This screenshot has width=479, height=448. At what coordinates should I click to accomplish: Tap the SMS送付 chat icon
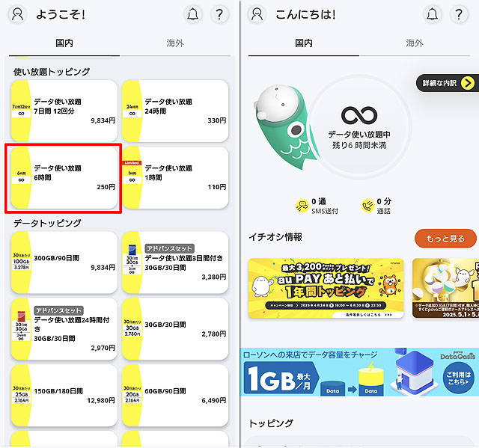(302, 206)
